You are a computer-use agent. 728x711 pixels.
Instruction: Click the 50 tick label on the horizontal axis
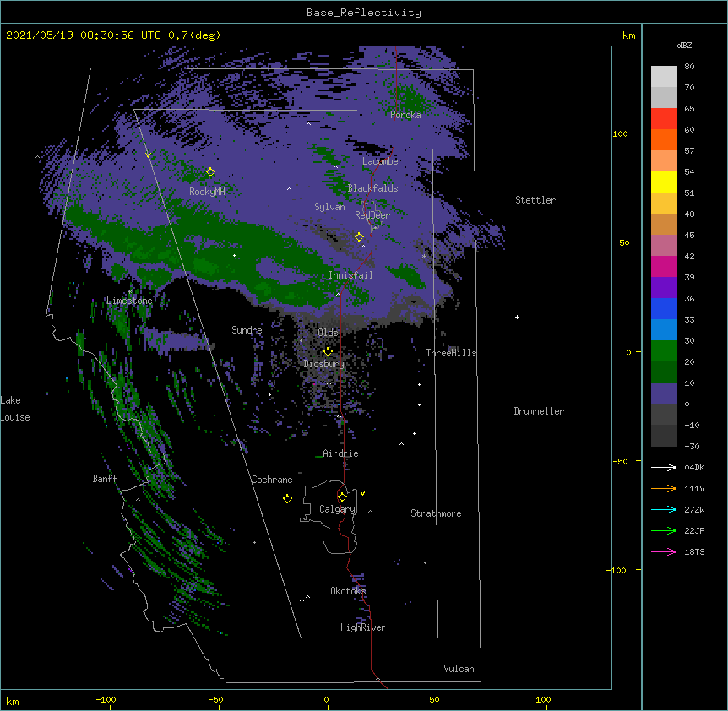point(434,699)
